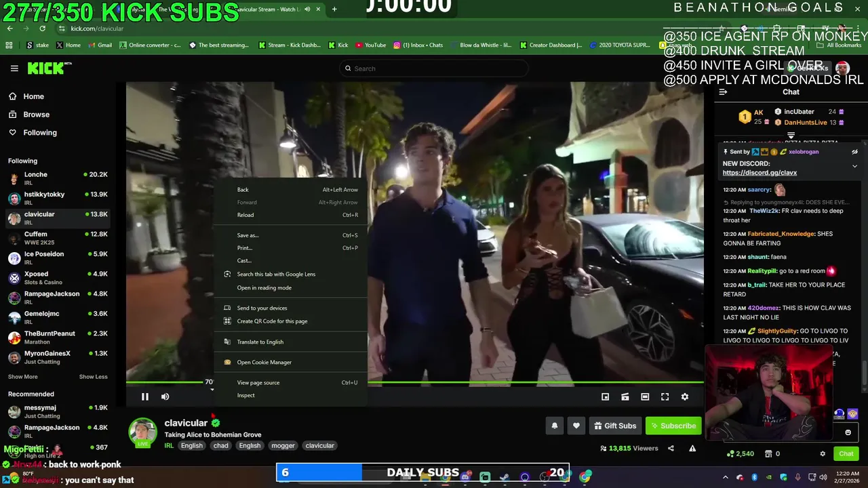Open the discord.gg/clavx link
Image resolution: width=868 pixels, height=488 pixels.
click(x=759, y=173)
